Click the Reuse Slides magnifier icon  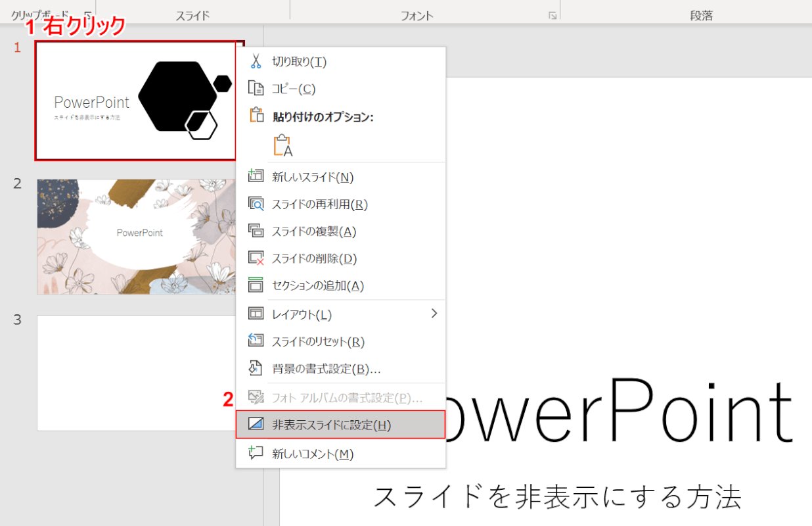(x=256, y=204)
